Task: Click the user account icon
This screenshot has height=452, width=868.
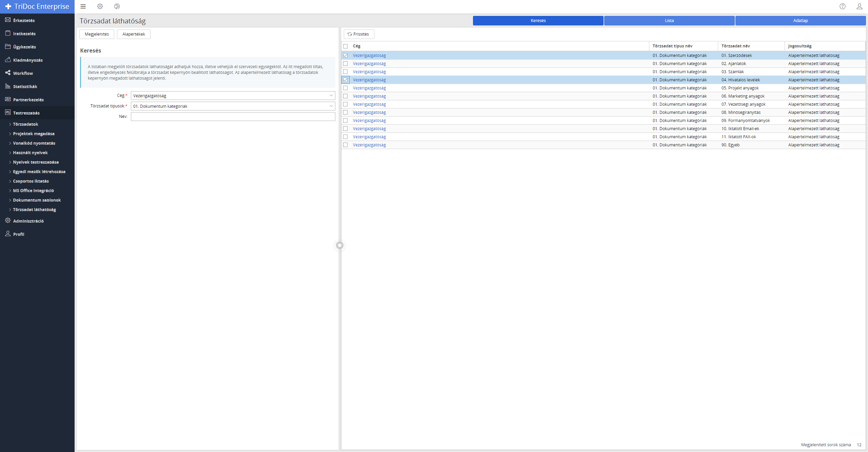Action: pyautogui.click(x=860, y=6)
